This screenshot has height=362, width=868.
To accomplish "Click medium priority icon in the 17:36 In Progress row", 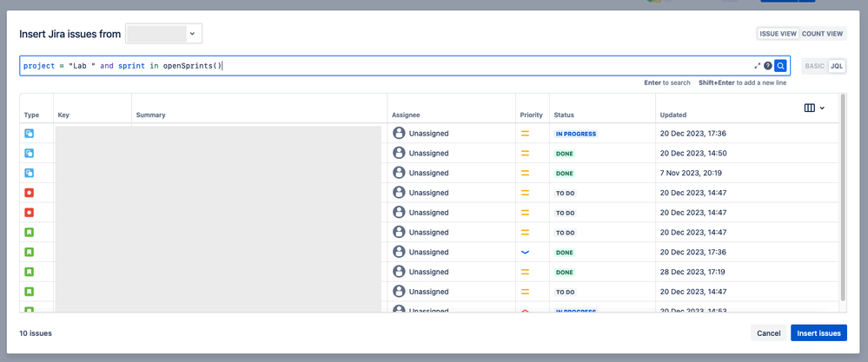I will pos(526,133).
